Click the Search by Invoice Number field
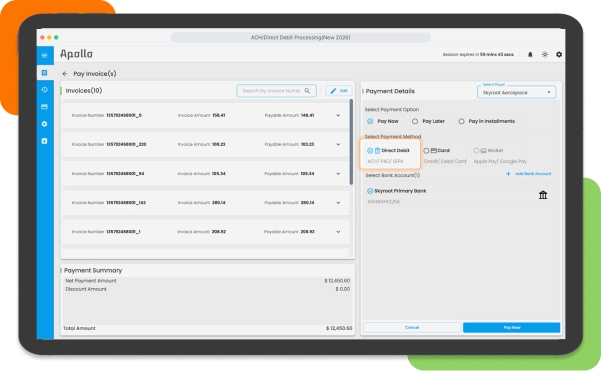The image size is (601, 371). pyautogui.click(x=276, y=91)
